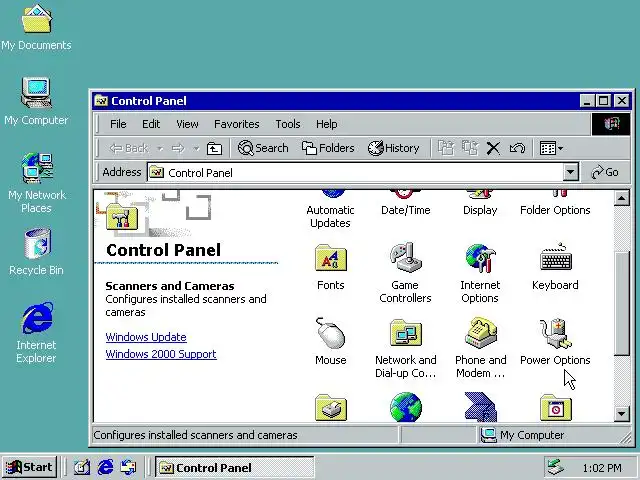Select the My Documents desktop icon
The height and width of the screenshot is (480, 640).
(x=36, y=27)
